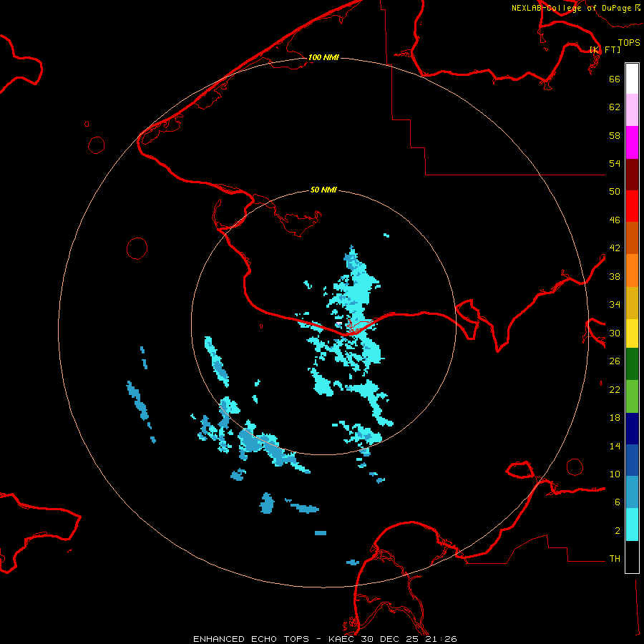Click the KAEC station identifier in the caption
Image resolution: width=644 pixels, height=644 pixels.
342,639
